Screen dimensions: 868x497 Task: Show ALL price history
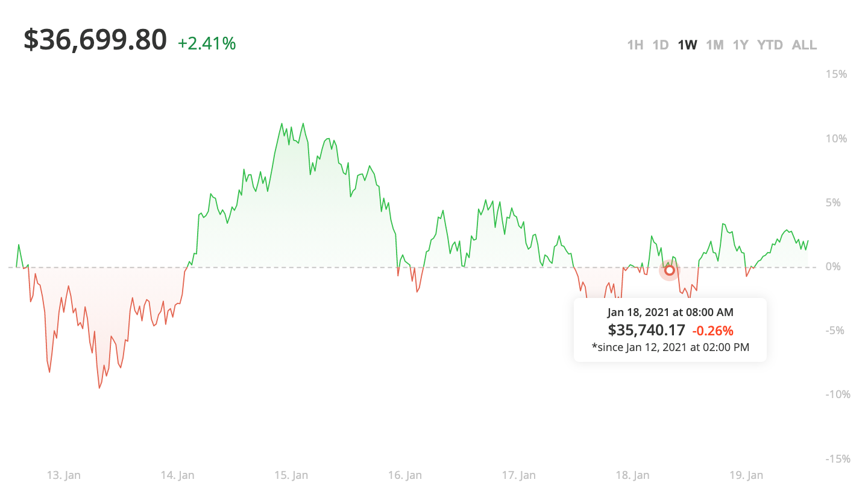(x=804, y=45)
